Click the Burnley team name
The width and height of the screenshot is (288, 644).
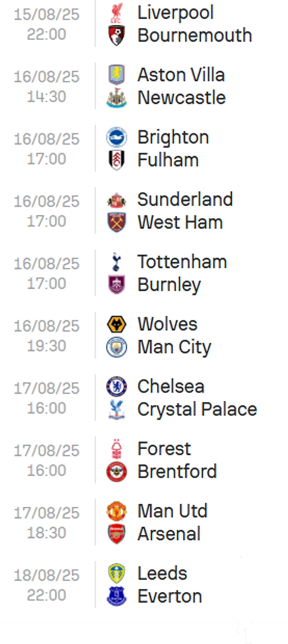pyautogui.click(x=169, y=285)
